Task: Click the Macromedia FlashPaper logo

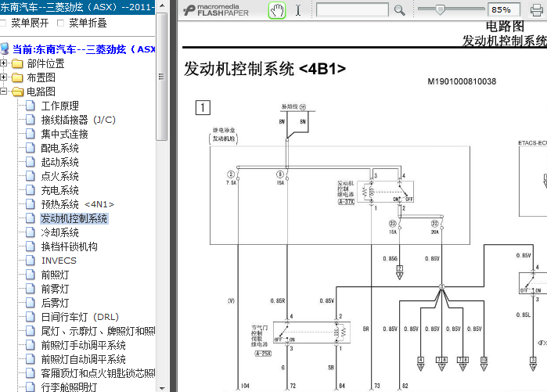Action: [x=215, y=10]
